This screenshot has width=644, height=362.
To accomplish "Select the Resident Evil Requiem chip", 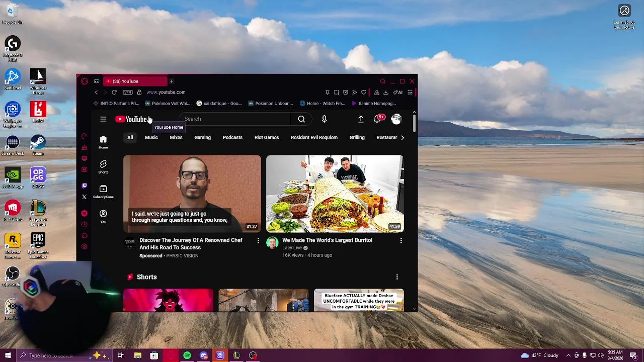I will click(314, 138).
